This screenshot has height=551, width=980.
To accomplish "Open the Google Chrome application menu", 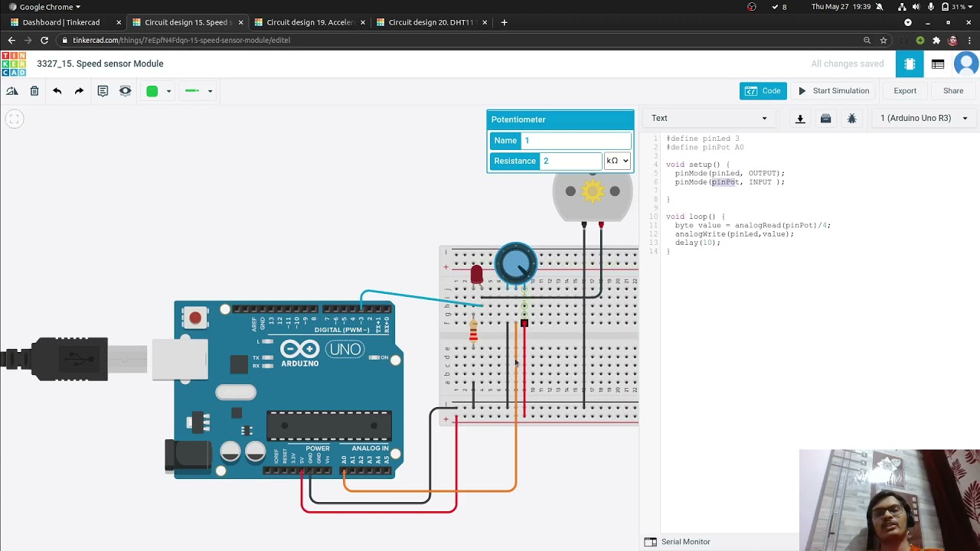I will point(46,7).
